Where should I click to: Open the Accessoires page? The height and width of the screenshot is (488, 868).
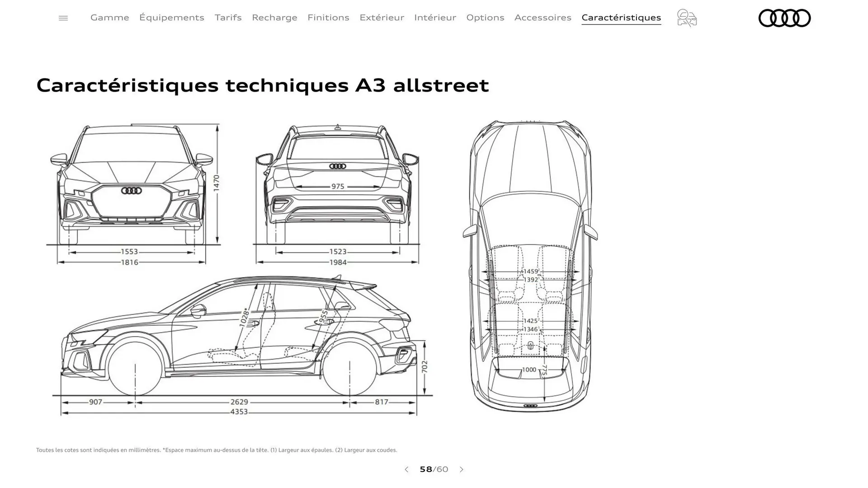[543, 18]
